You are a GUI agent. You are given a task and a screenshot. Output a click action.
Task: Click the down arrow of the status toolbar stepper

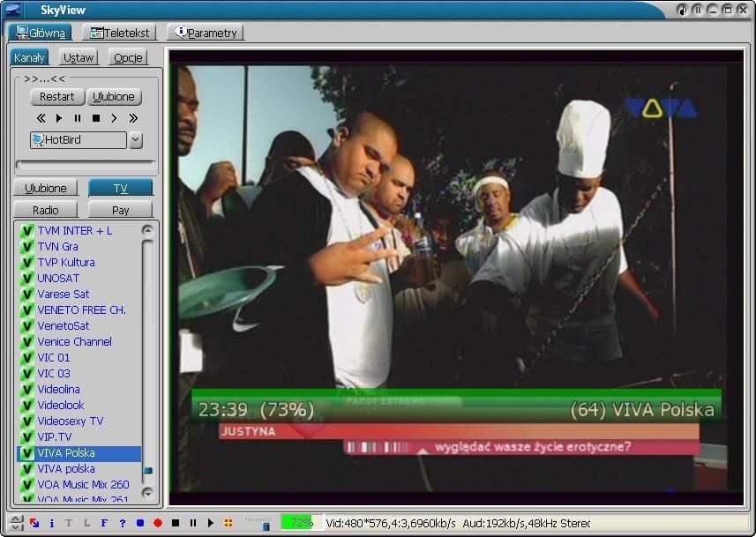(x=16, y=527)
